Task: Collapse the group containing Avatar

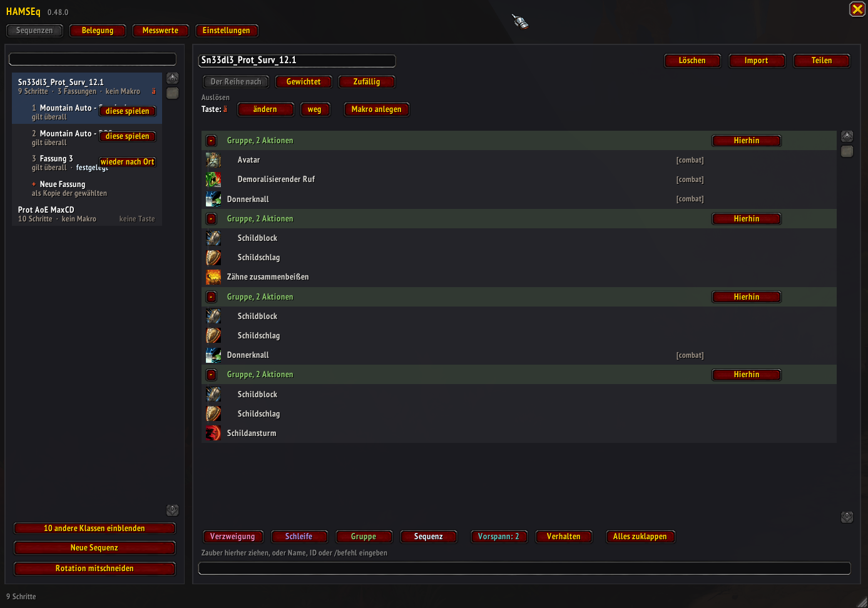Action: point(212,141)
